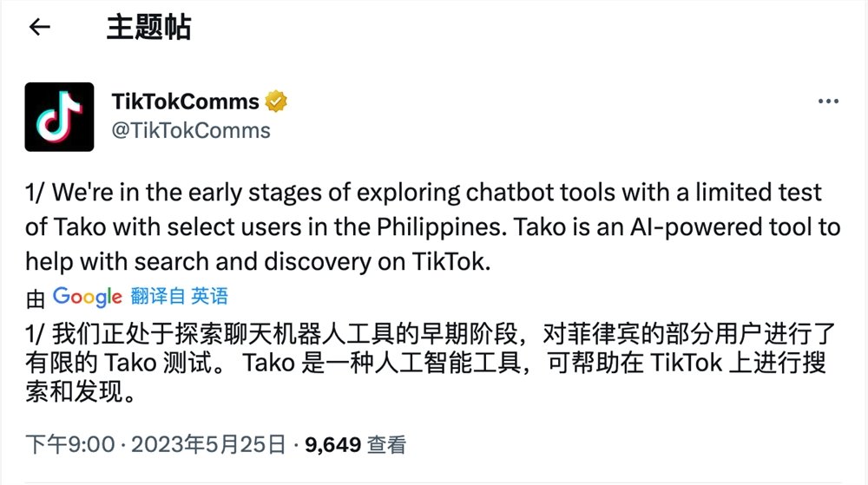Open the @TikTokComms handle link
868x485 pixels.
click(191, 131)
